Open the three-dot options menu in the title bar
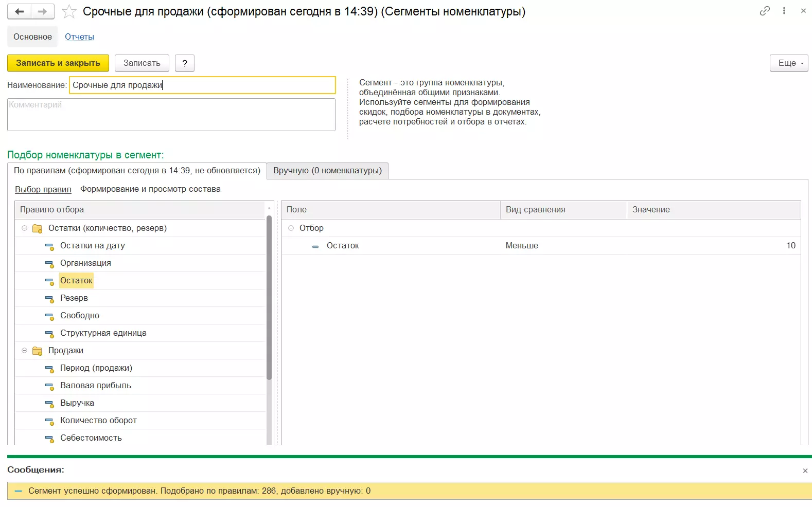This screenshot has width=812, height=507. [x=784, y=11]
